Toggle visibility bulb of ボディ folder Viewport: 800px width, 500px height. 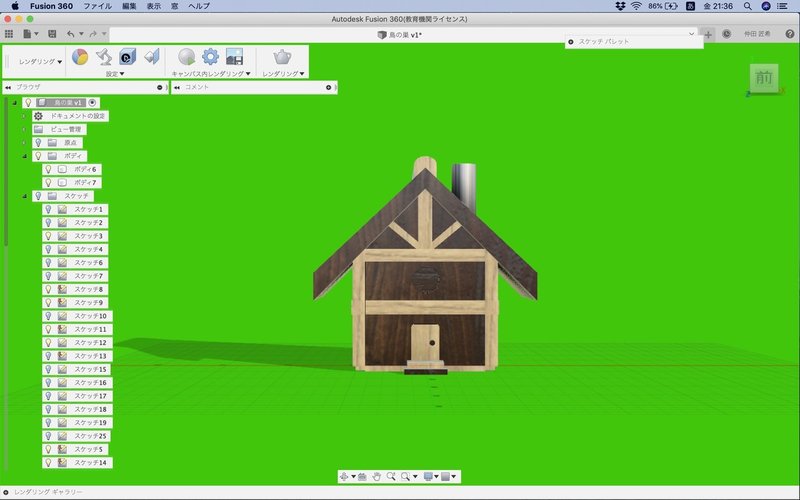click(x=38, y=156)
